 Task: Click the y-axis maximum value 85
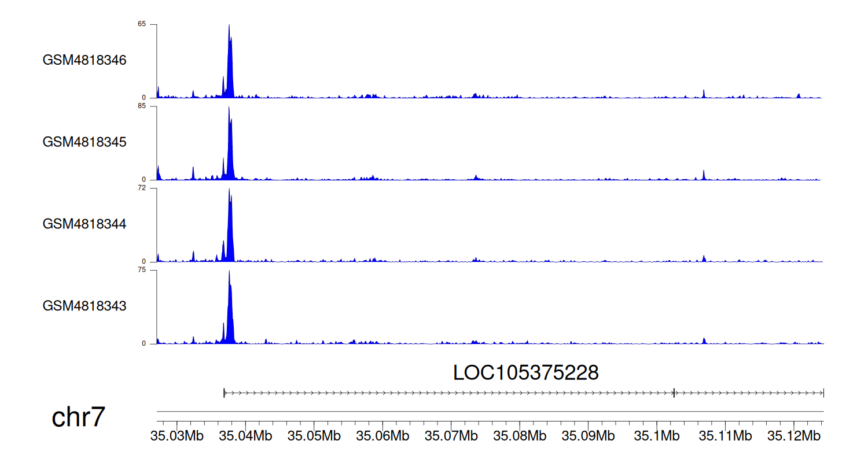coord(142,106)
